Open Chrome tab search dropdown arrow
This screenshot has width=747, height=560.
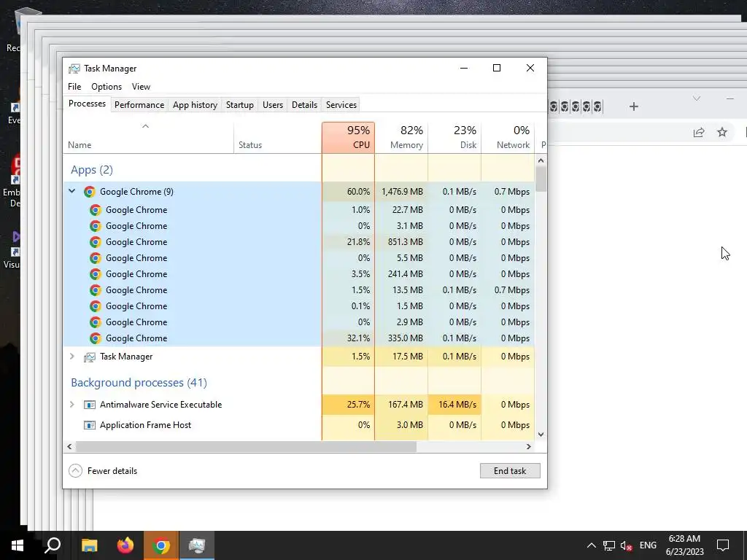point(697,98)
